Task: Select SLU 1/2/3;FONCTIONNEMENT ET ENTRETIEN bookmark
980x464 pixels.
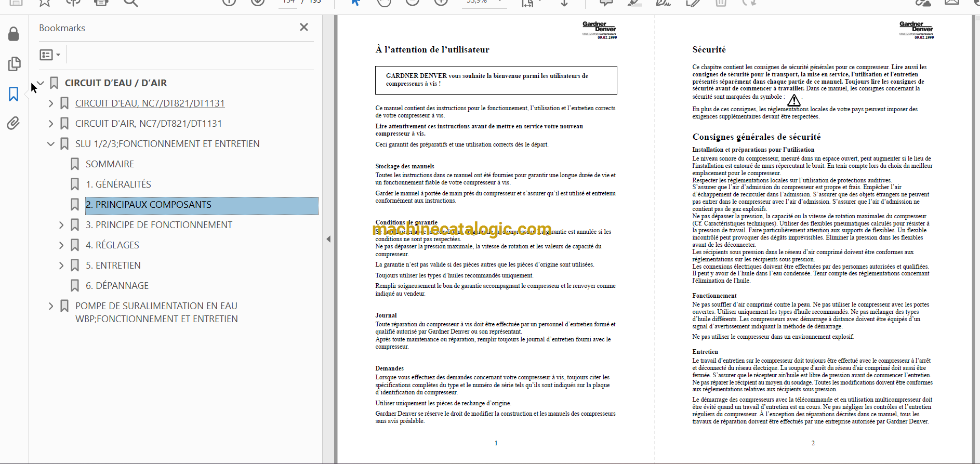Action: [167, 144]
